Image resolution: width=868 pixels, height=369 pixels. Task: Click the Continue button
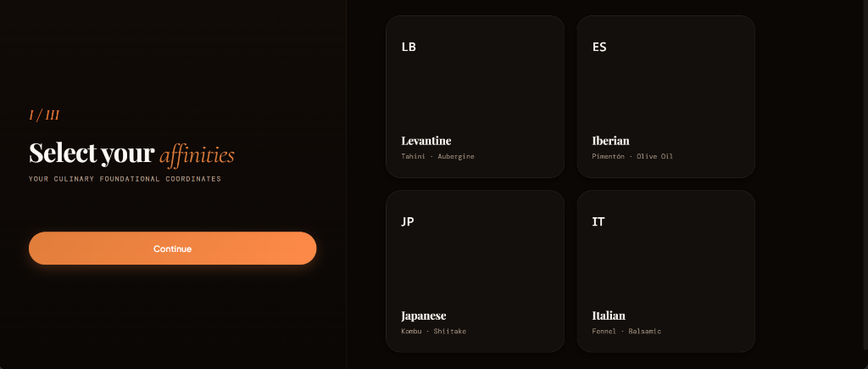(x=172, y=249)
